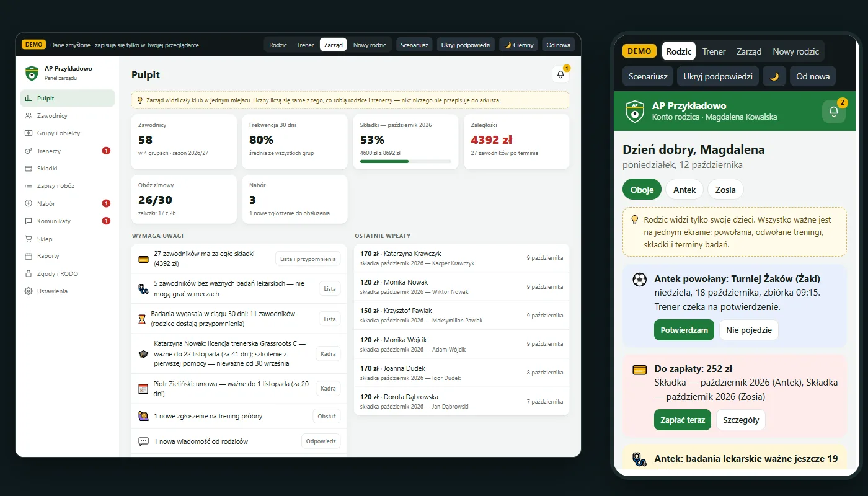Click Zawodnicy people icon in sidebar
This screenshot has width=868, height=496.
(x=29, y=116)
